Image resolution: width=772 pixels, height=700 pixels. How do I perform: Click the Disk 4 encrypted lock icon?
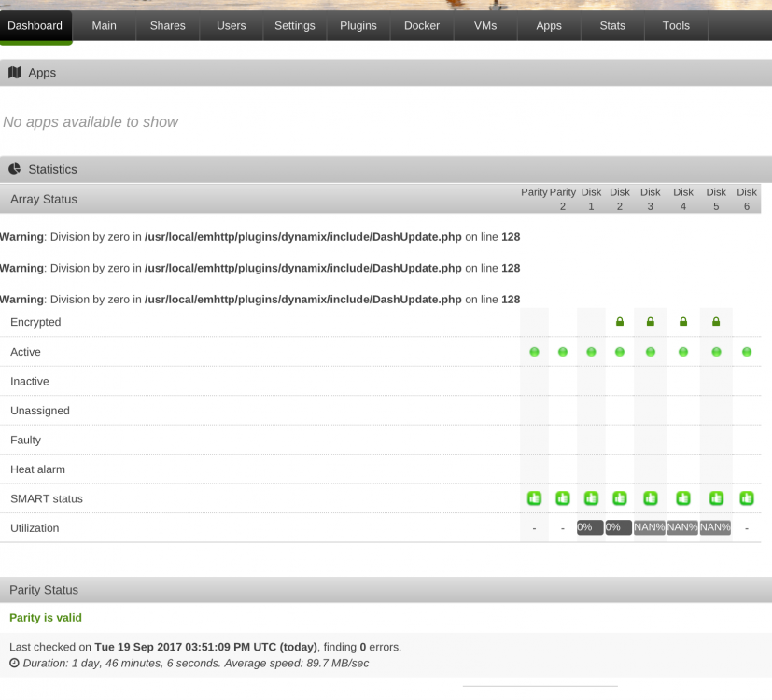tap(683, 321)
